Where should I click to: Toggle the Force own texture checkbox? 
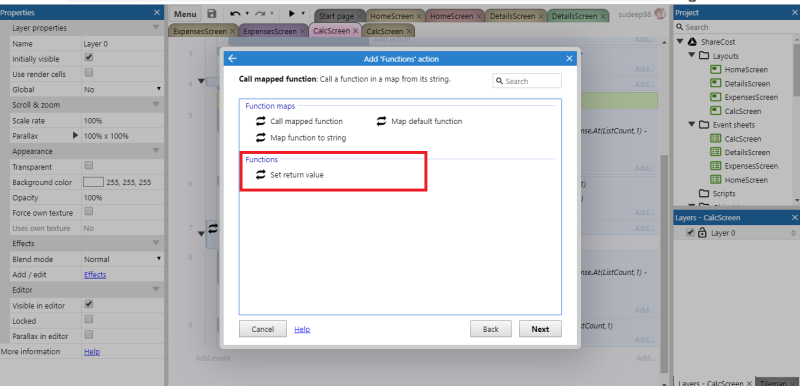pyautogui.click(x=89, y=212)
